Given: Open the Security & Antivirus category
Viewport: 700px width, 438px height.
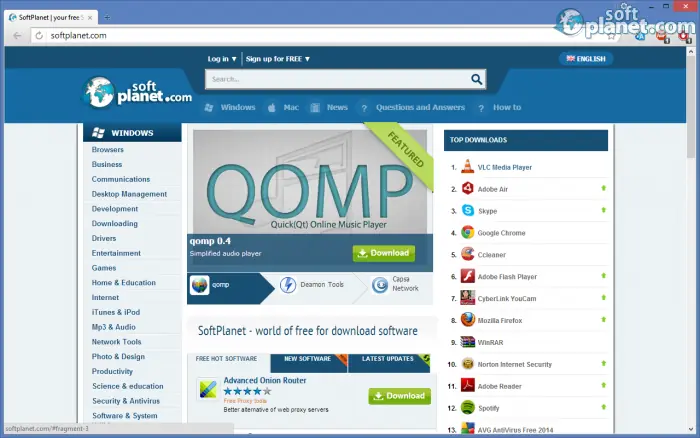Looking at the screenshot, I should tap(126, 401).
